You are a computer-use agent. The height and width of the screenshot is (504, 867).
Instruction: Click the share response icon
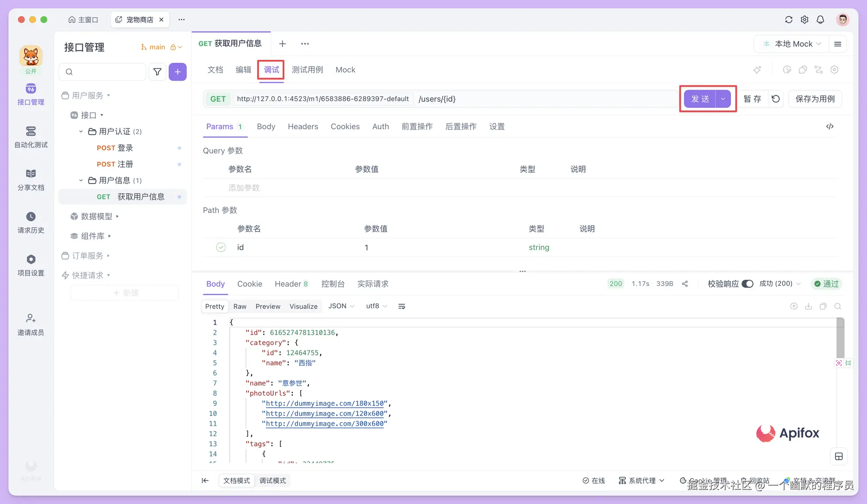coord(685,284)
